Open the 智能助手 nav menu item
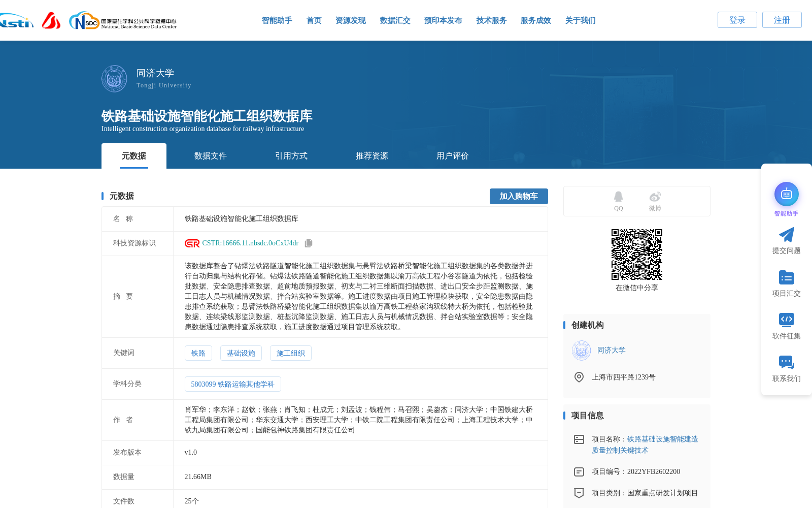 pos(277,20)
